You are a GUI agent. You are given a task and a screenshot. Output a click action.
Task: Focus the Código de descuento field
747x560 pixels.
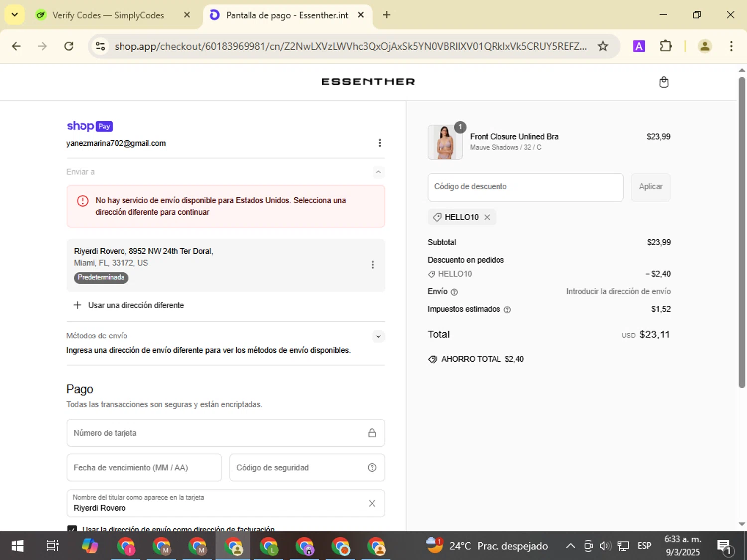tap(525, 187)
